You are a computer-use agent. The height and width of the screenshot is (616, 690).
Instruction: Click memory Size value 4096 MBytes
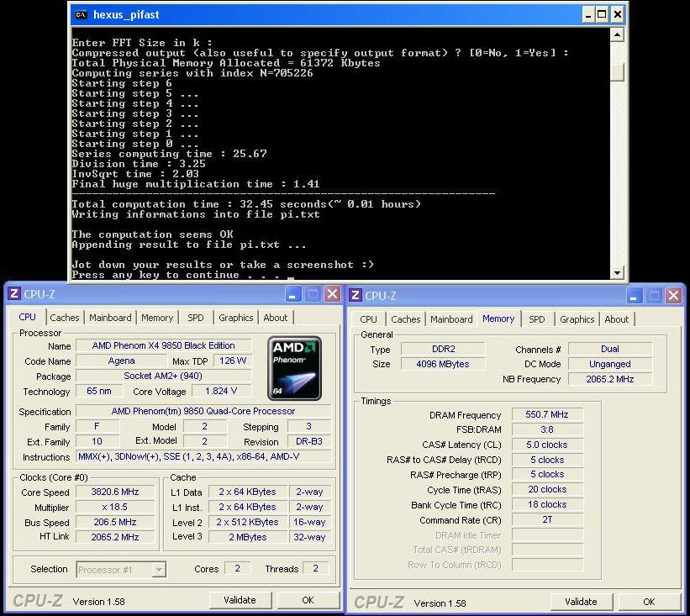(443, 365)
